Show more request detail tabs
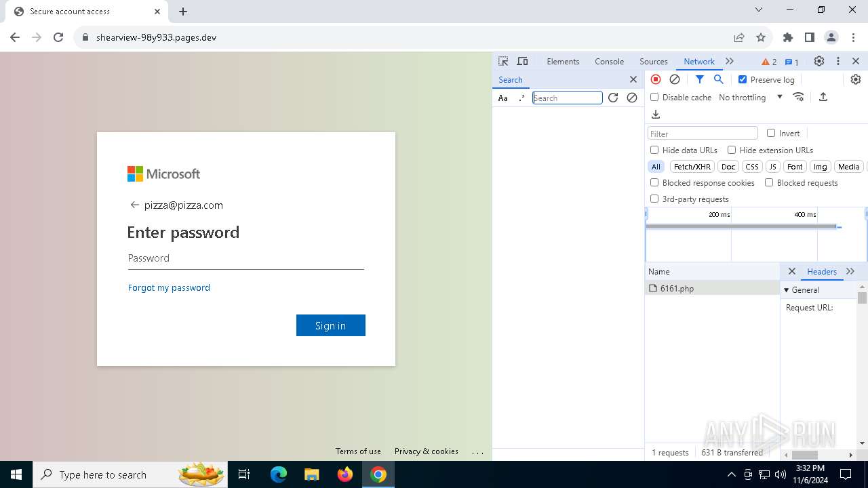868x488 pixels. pyautogui.click(x=850, y=271)
